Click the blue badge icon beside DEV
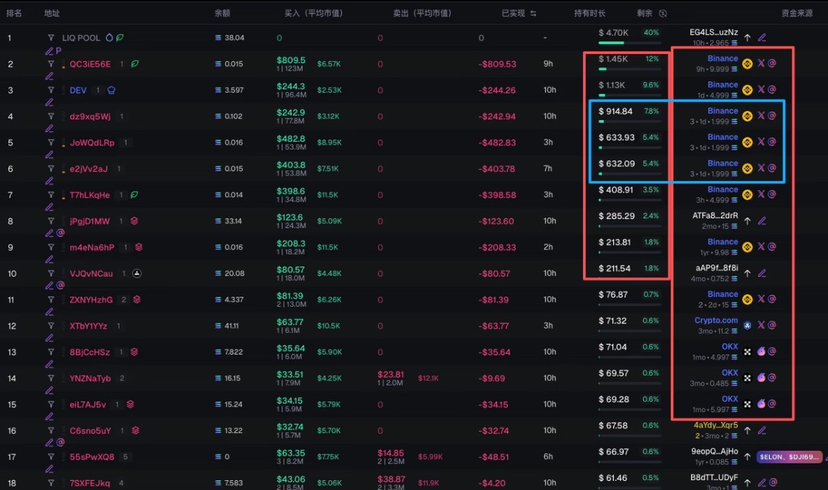 pyautogui.click(x=111, y=90)
